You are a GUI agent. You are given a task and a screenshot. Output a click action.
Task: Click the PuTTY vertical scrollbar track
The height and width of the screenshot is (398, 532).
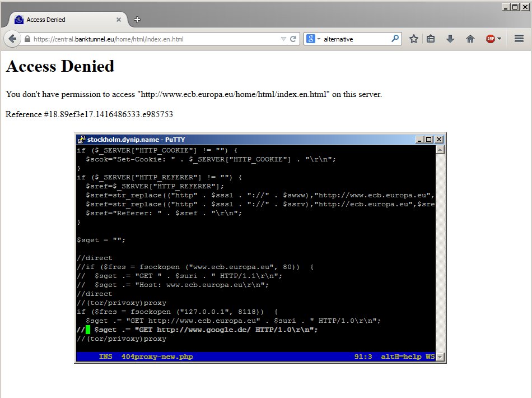(440, 253)
